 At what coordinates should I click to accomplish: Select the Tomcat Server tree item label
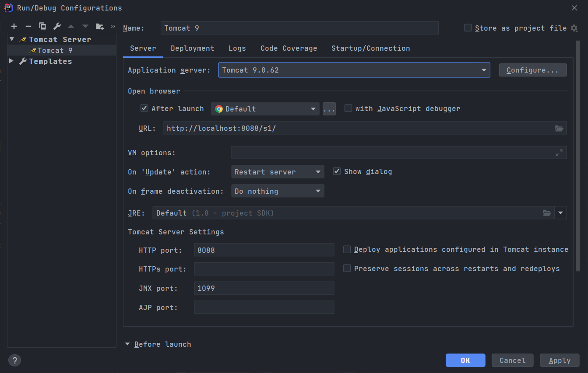60,39
